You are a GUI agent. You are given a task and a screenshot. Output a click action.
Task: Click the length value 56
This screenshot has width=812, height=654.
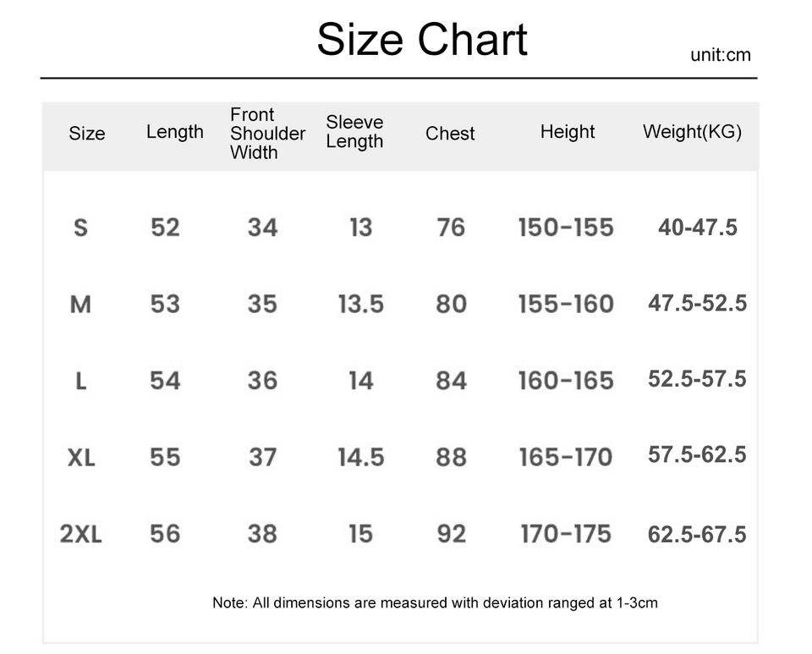[x=165, y=534]
